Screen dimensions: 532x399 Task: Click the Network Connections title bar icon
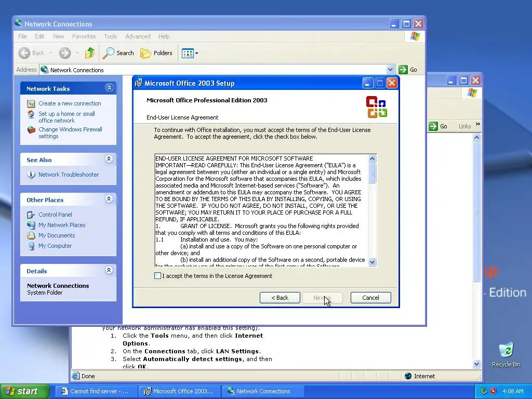click(18, 23)
